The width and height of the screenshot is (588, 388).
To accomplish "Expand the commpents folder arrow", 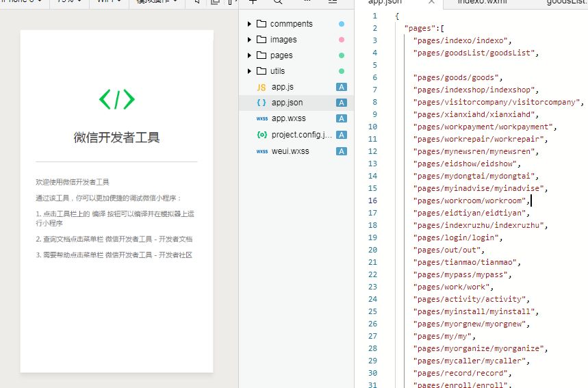I will pos(249,24).
